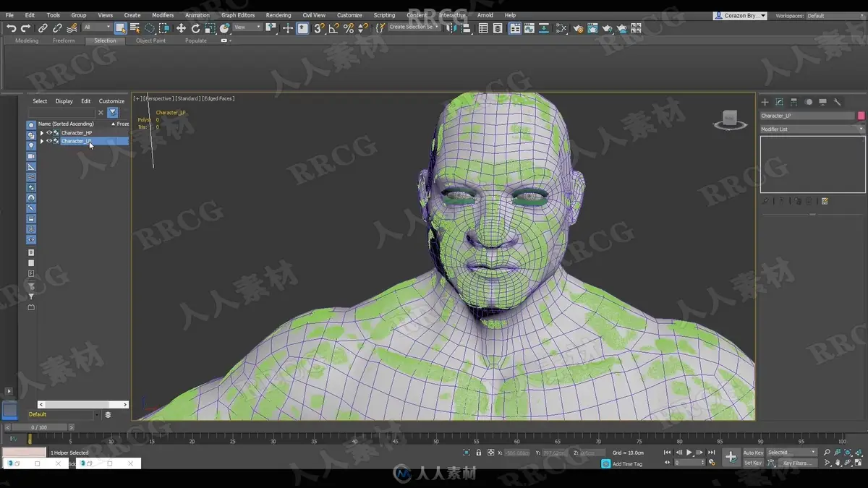Click the Bind to Space Warp icon

(72, 28)
